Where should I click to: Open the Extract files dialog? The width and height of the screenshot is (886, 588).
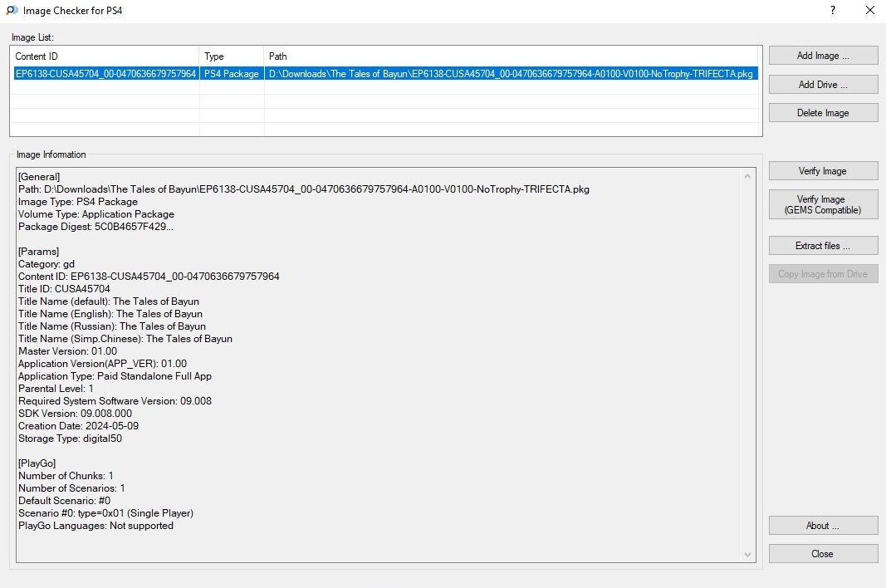tap(823, 245)
